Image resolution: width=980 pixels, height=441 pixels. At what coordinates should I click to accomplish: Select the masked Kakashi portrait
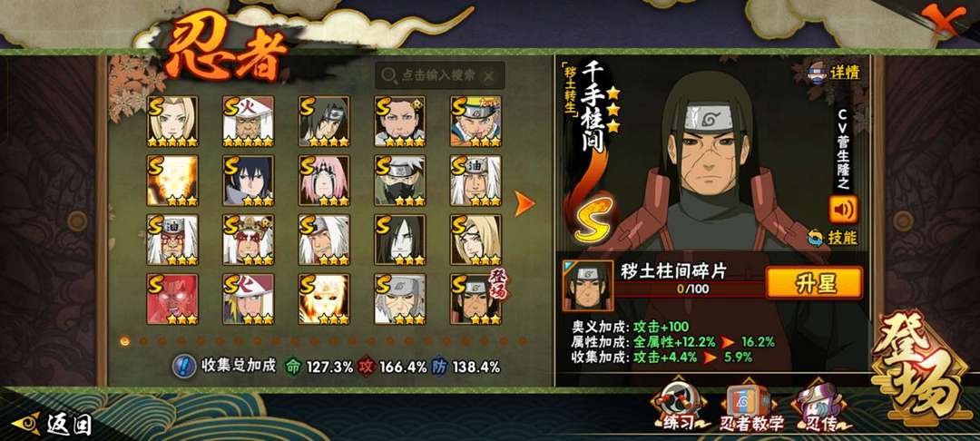(x=400, y=181)
